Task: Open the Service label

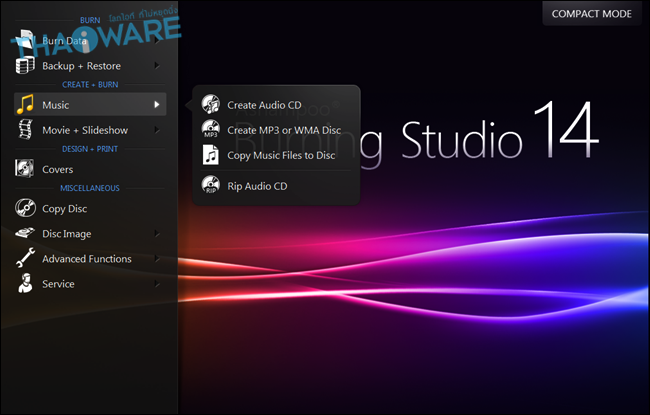Action: (58, 284)
